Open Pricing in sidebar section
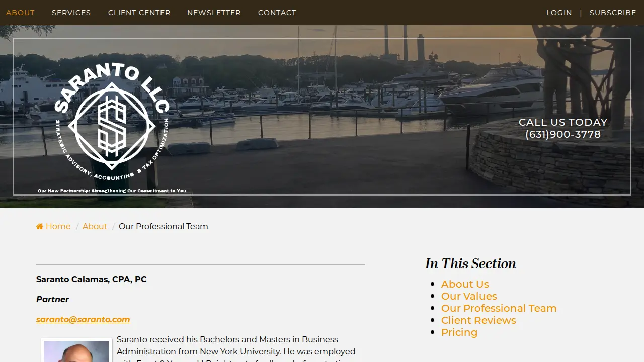The image size is (644, 362). tap(459, 332)
